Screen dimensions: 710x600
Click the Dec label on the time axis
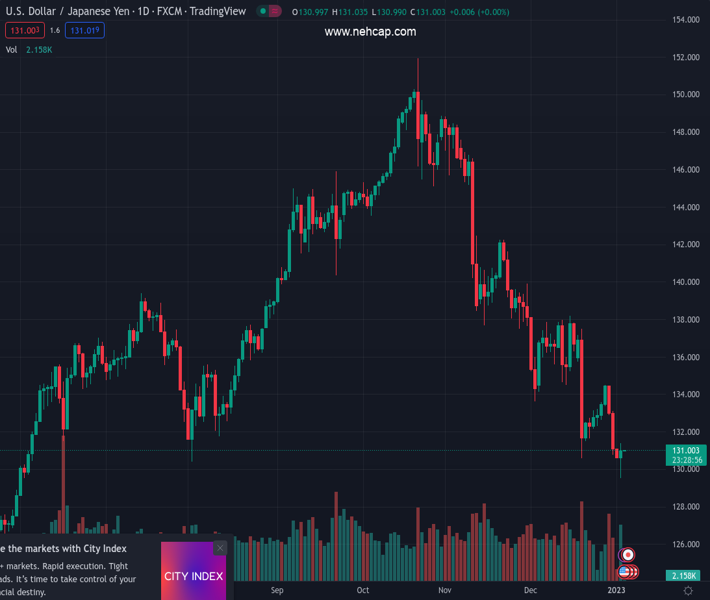pos(530,590)
